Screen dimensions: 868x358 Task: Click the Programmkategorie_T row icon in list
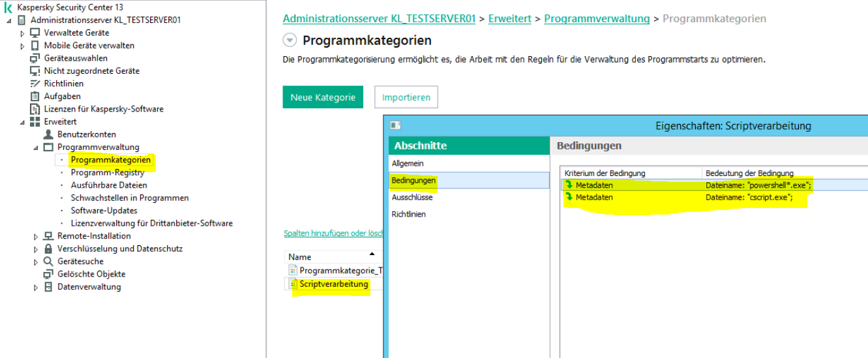pos(293,270)
